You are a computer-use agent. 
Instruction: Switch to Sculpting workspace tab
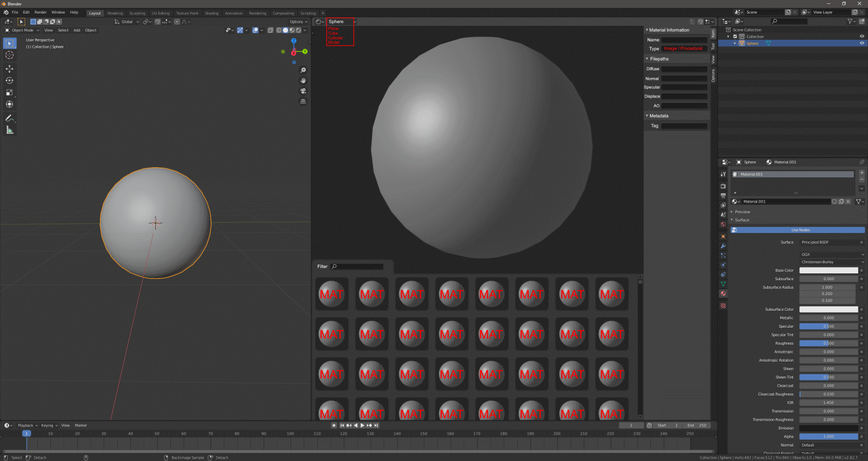pyautogui.click(x=137, y=13)
